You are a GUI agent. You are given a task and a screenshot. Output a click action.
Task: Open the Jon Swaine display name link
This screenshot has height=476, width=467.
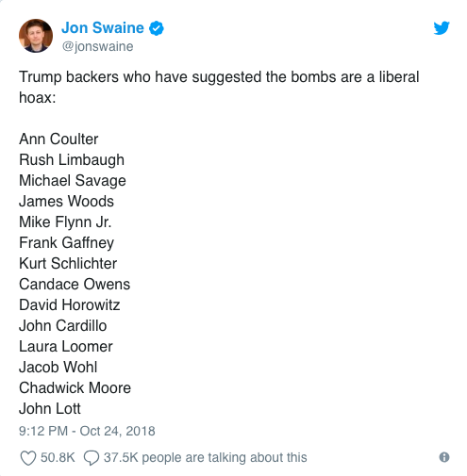tap(103, 28)
